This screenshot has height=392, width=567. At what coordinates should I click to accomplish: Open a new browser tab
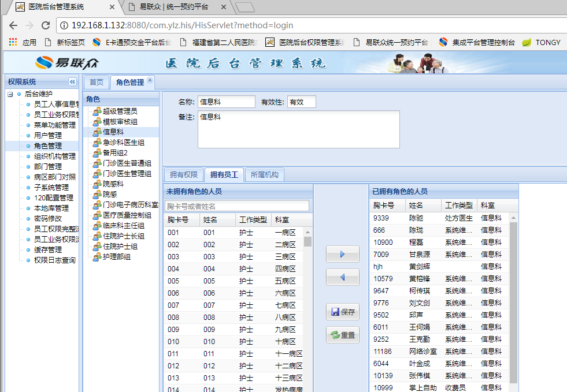point(245,7)
